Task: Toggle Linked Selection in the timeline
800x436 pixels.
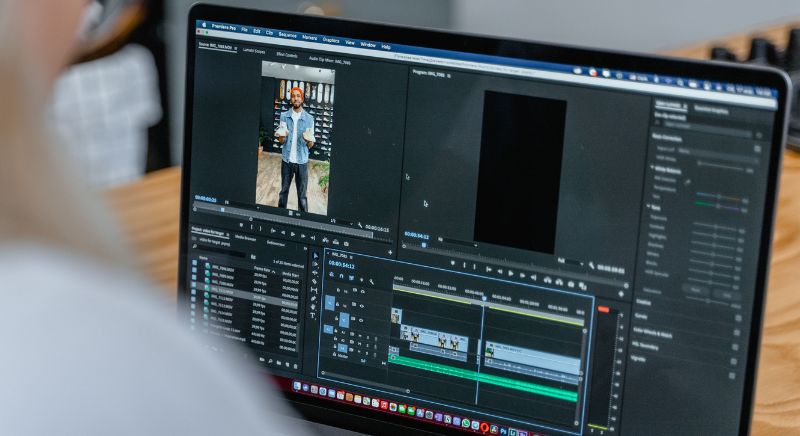Action: click(x=351, y=277)
